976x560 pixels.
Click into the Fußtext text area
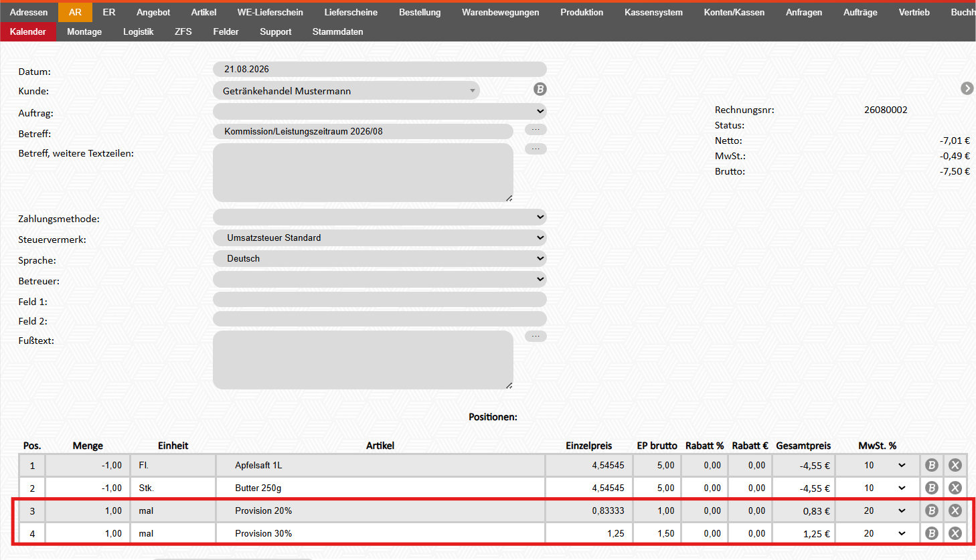pos(363,360)
